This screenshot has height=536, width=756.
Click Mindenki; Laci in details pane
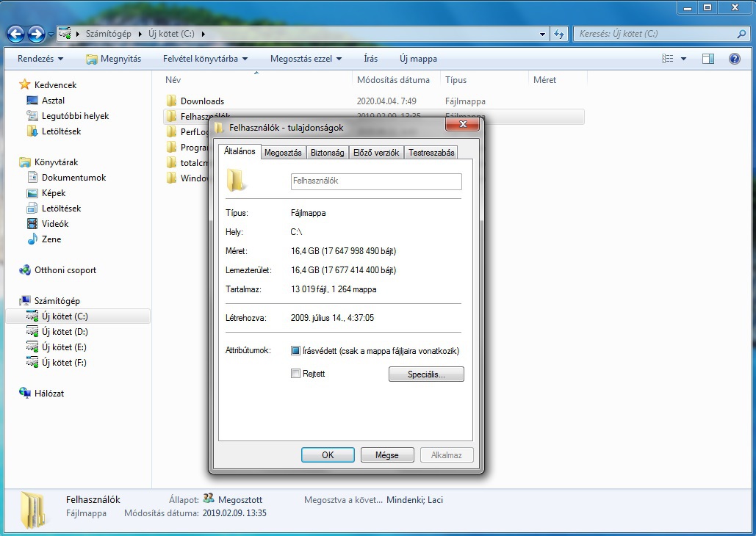click(x=414, y=500)
